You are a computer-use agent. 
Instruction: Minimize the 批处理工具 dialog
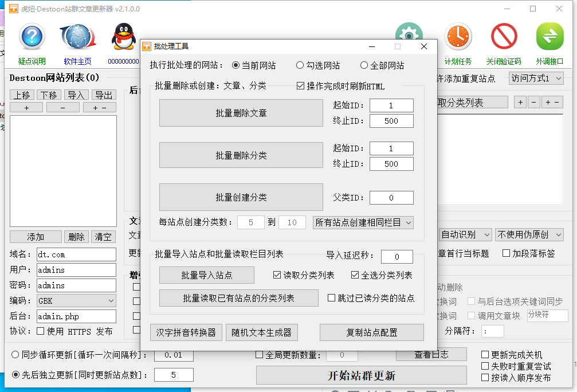[x=372, y=46]
